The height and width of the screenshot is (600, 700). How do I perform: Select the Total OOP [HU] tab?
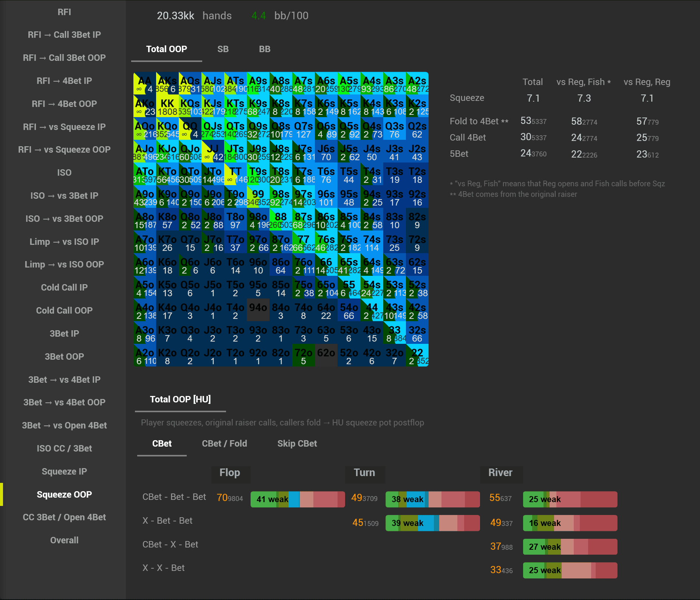point(180,399)
